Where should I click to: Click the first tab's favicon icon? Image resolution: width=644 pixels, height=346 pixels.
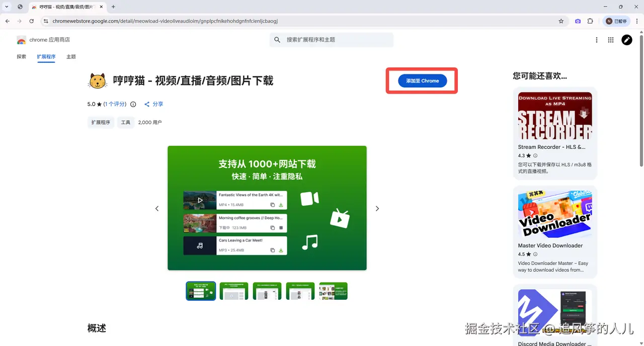coord(34,7)
